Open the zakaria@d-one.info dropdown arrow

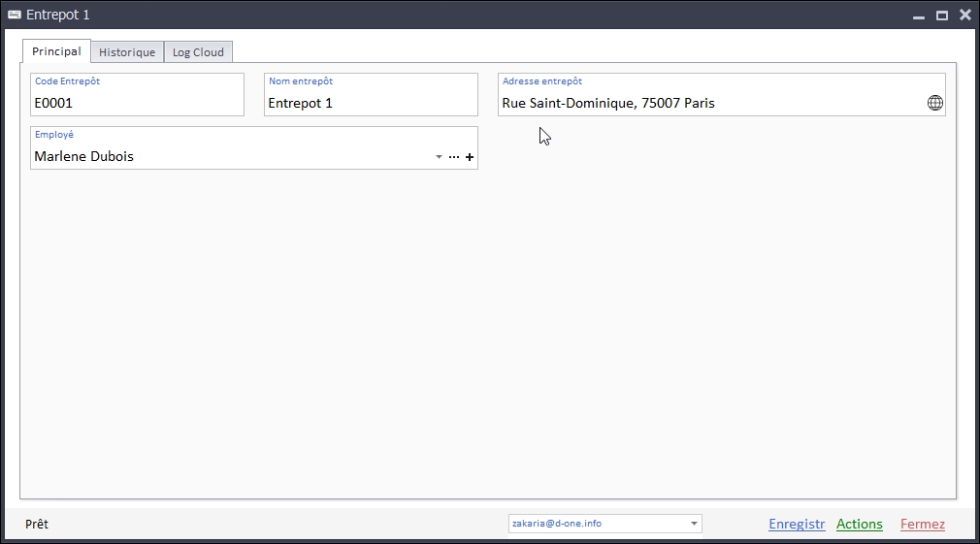[x=694, y=524]
